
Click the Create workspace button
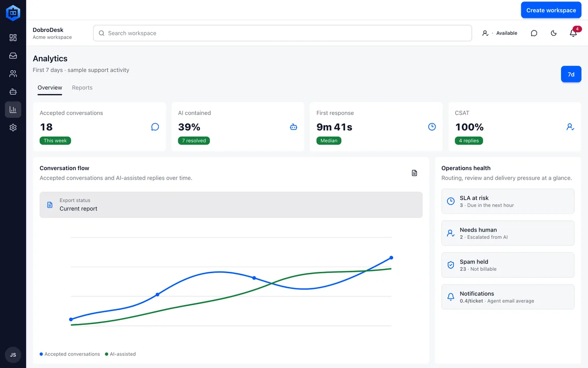pyautogui.click(x=551, y=10)
